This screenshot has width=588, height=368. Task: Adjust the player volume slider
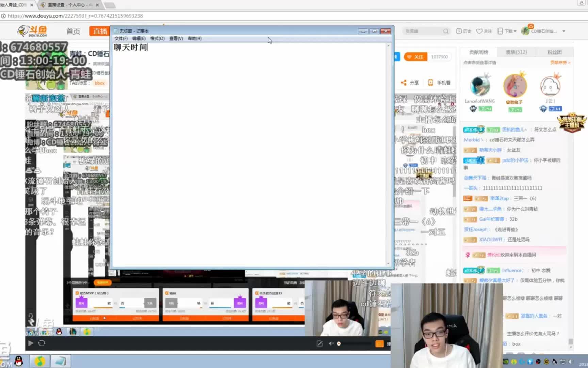[x=354, y=343]
